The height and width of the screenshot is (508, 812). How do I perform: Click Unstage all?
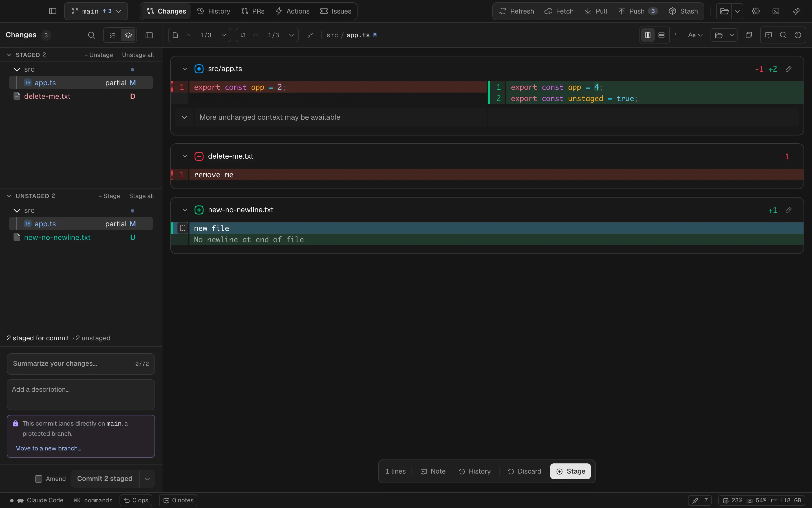tap(138, 55)
